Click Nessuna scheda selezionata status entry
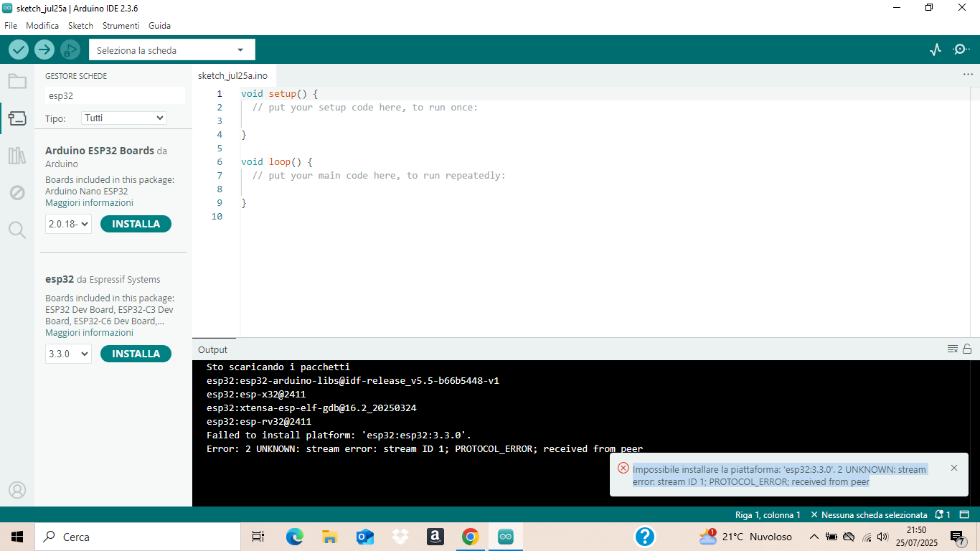 click(x=869, y=515)
